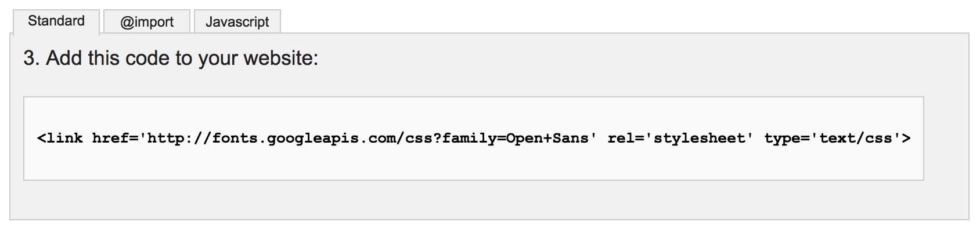
Task: Click the 'rel=' attribute name in snippet
Action: tap(626, 139)
